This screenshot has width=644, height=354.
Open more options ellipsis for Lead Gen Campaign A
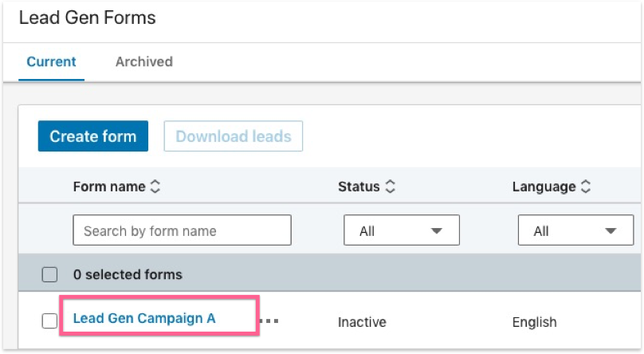(270, 321)
